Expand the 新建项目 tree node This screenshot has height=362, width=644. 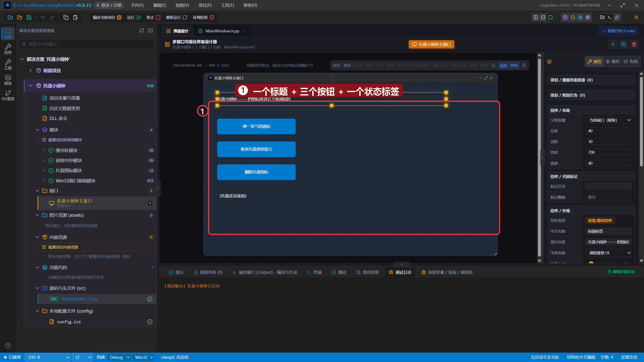pyautogui.click(x=31, y=71)
